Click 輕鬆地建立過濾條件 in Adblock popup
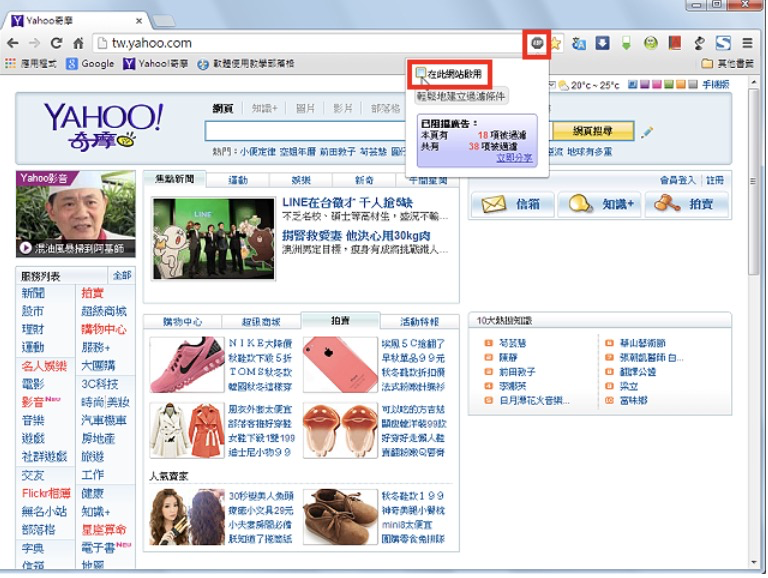Screen dimensions: 768x578 click(460, 96)
